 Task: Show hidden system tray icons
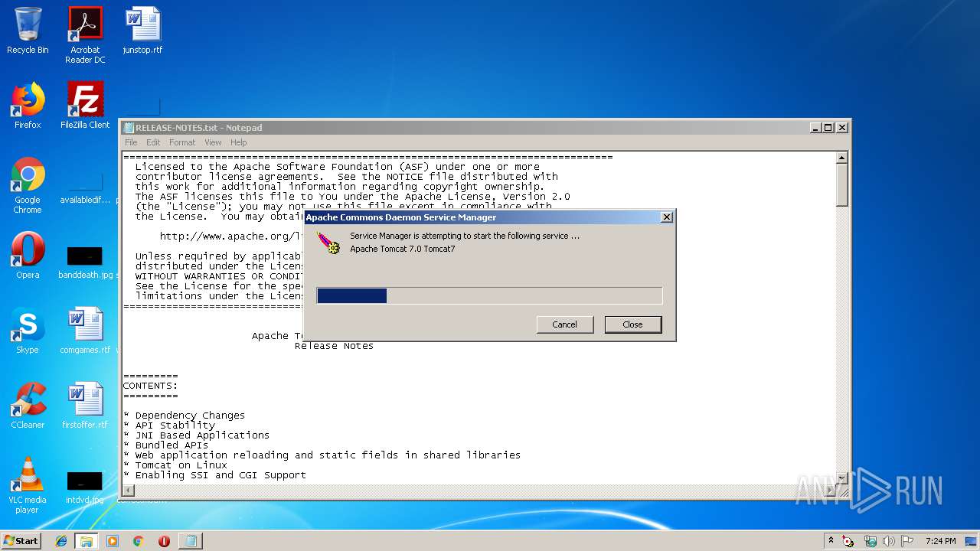point(831,540)
